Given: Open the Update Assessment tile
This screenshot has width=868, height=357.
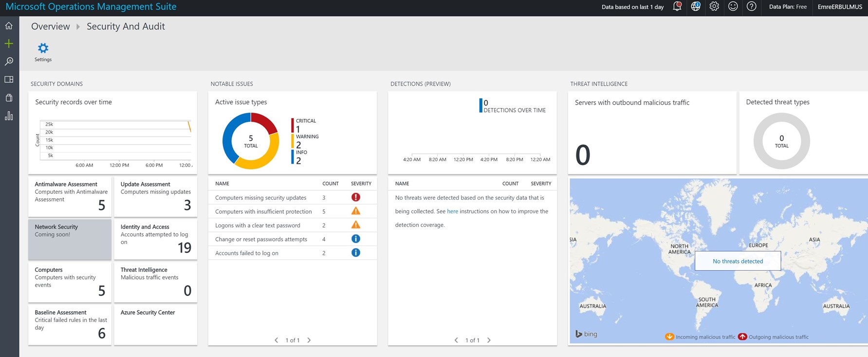Looking at the screenshot, I should pos(156,197).
